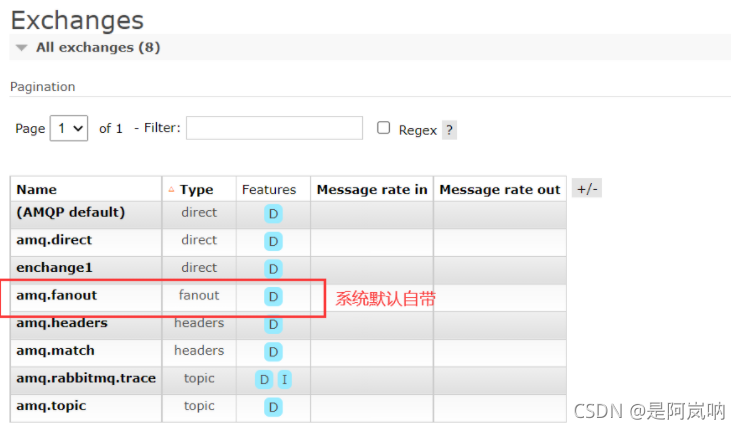
Task: Click the D badge for enchange1
Action: tap(273, 269)
